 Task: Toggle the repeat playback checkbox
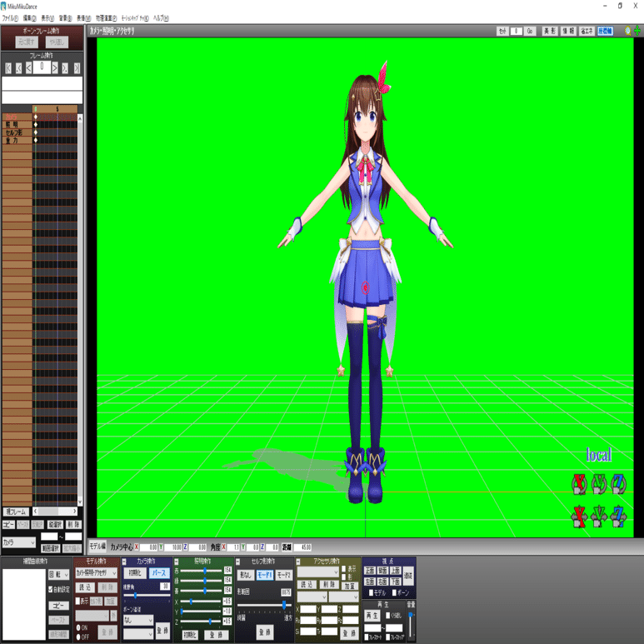(x=387, y=615)
